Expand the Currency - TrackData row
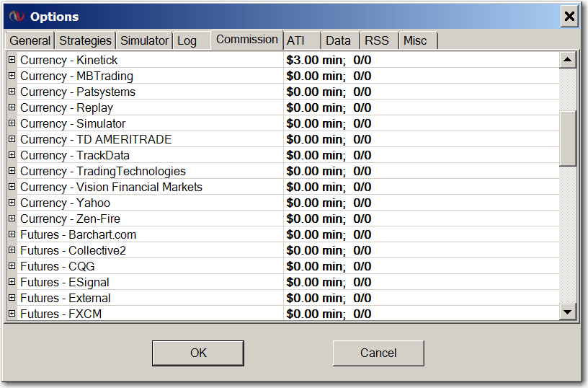This screenshot has width=588, height=388. (12, 154)
